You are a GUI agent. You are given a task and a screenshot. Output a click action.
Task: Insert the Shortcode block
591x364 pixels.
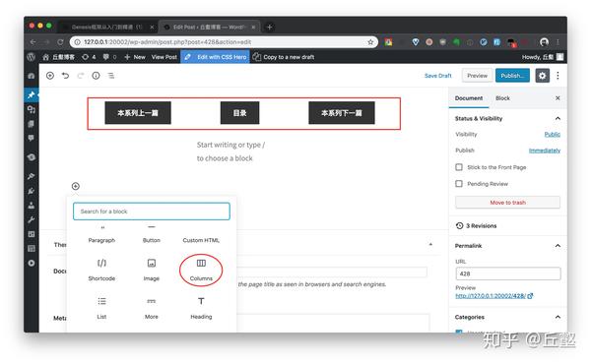click(101, 270)
